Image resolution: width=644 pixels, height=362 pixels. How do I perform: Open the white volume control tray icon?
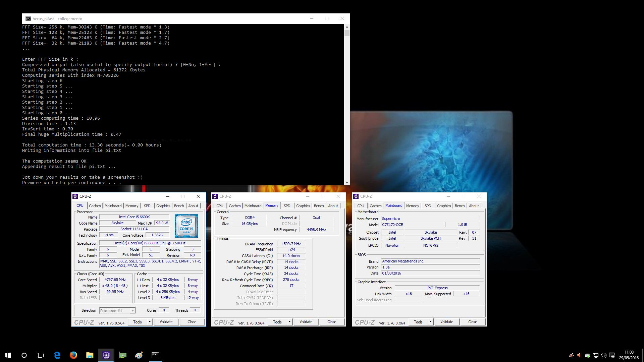[x=604, y=355]
